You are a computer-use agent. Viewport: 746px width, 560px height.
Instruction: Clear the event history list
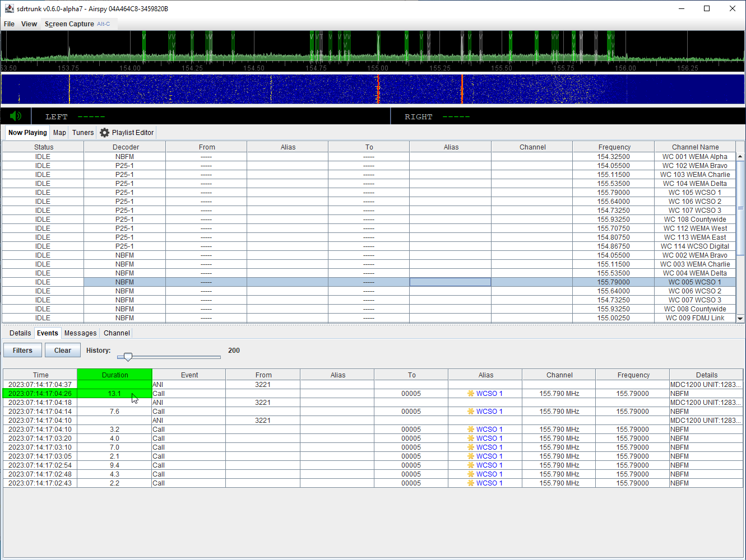click(x=62, y=350)
